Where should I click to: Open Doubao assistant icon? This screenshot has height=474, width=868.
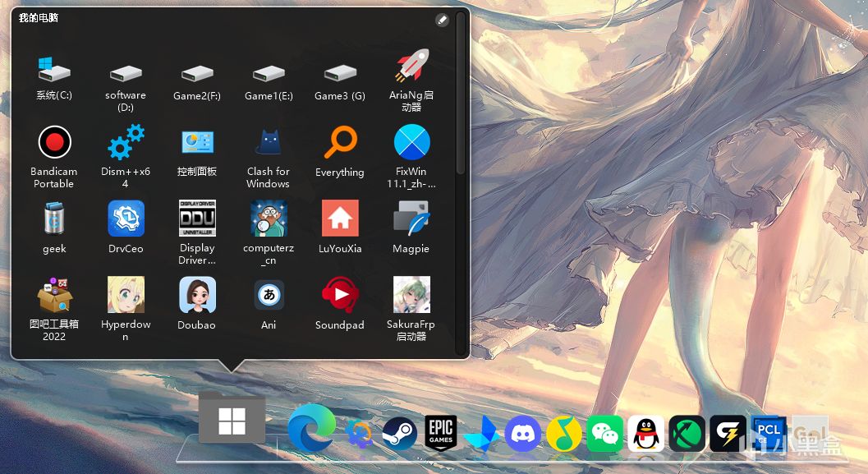[197, 295]
